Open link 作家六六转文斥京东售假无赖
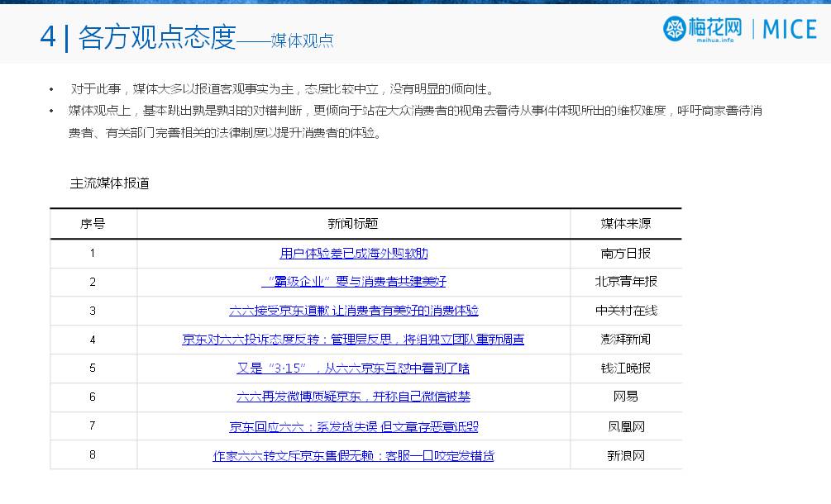 352,454
